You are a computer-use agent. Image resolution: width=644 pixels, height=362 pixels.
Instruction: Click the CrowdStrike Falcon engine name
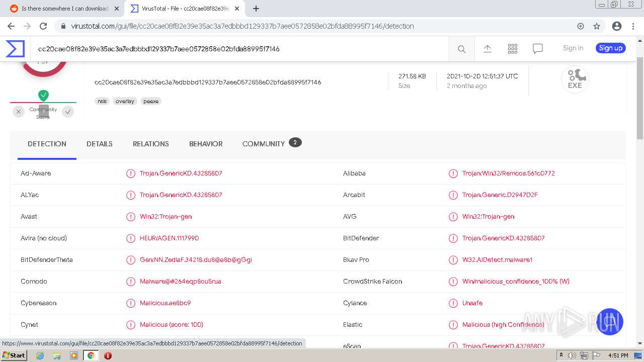(x=372, y=282)
